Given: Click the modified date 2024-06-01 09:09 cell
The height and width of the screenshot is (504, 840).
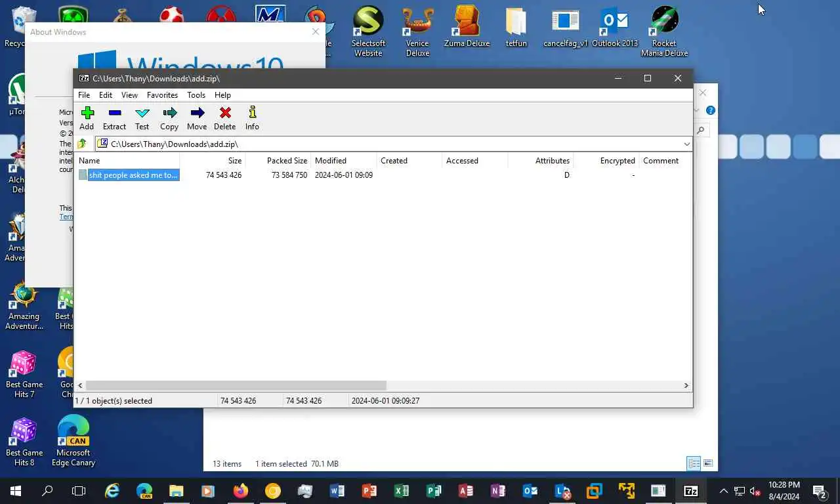Looking at the screenshot, I should click(344, 175).
